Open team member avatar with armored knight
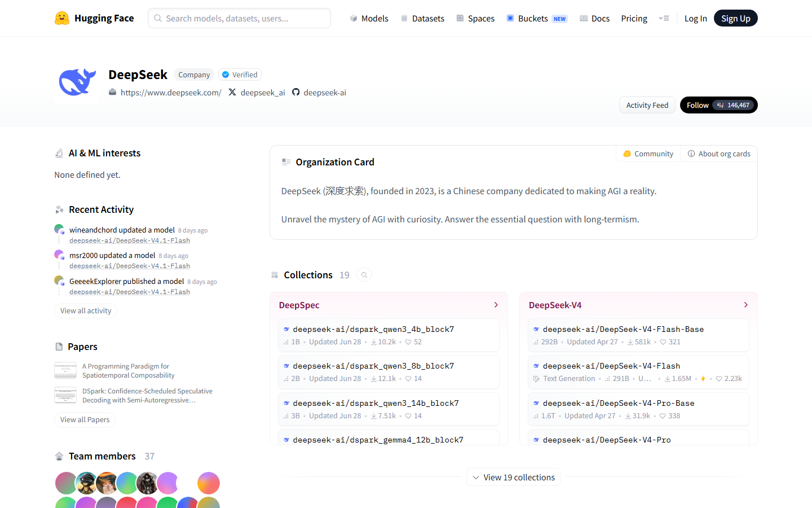812x508 pixels. click(147, 483)
